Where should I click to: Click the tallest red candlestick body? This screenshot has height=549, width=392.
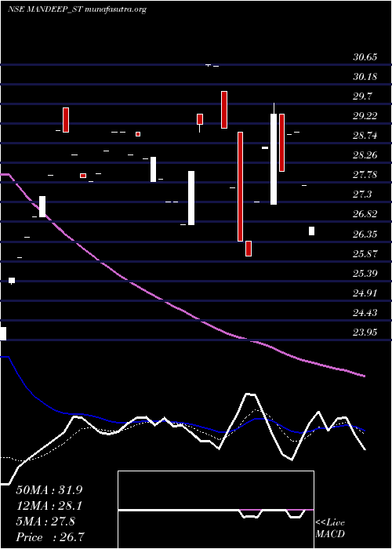coord(241,187)
